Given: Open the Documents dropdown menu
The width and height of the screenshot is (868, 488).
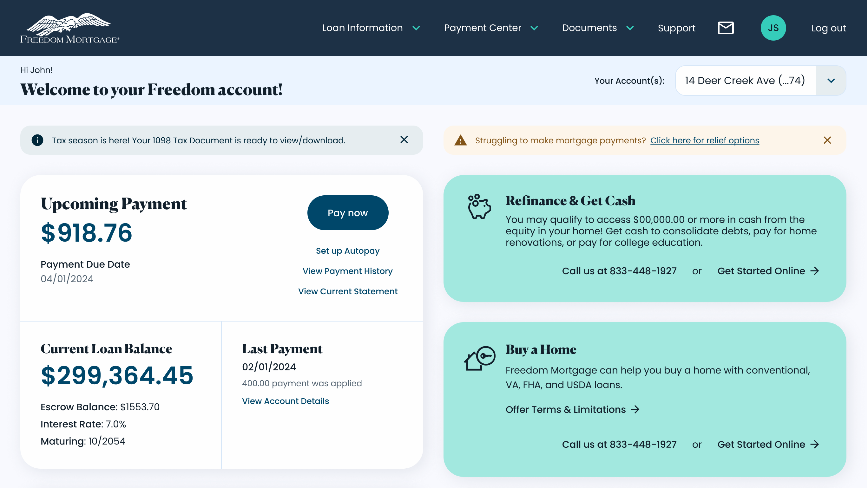Looking at the screenshot, I should [598, 28].
